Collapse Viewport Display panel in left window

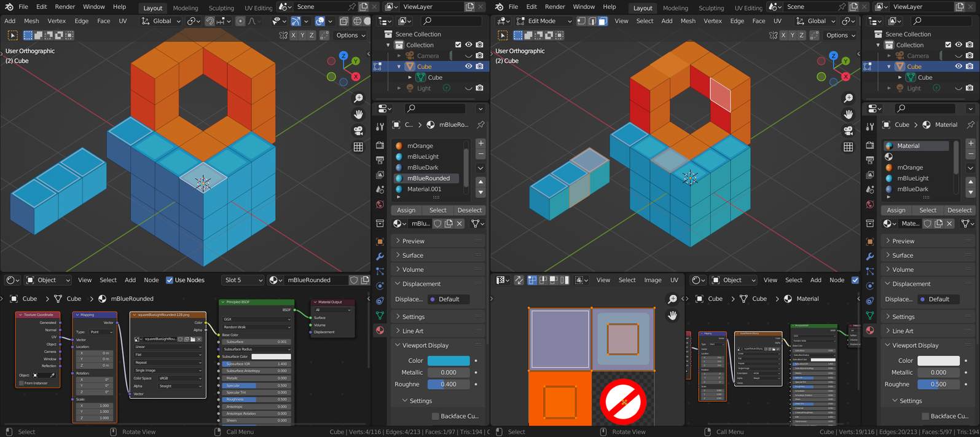[439, 345]
